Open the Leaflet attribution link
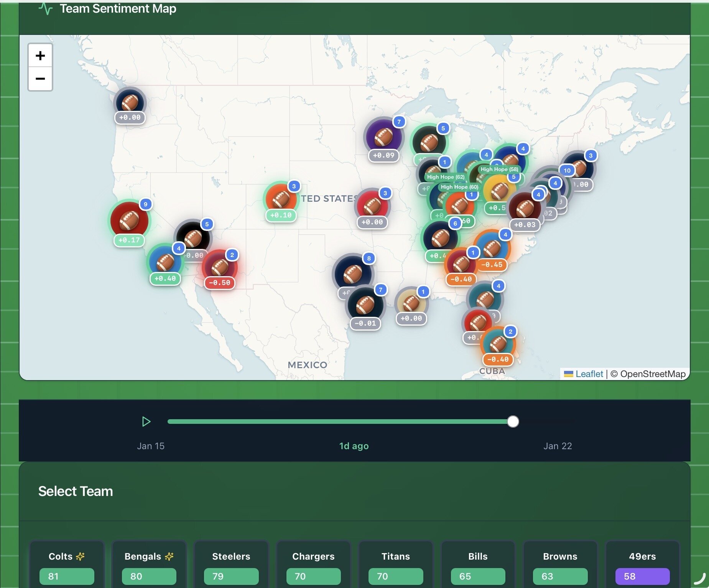 point(589,374)
